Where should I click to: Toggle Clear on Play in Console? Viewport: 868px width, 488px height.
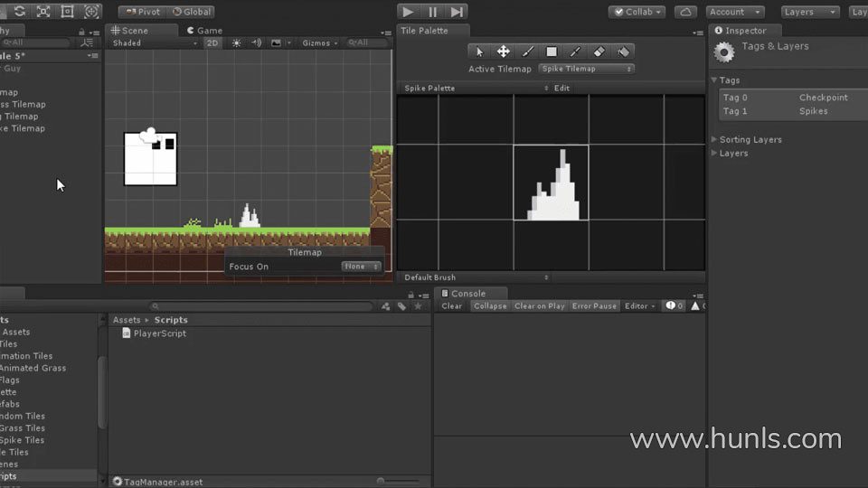click(x=539, y=306)
